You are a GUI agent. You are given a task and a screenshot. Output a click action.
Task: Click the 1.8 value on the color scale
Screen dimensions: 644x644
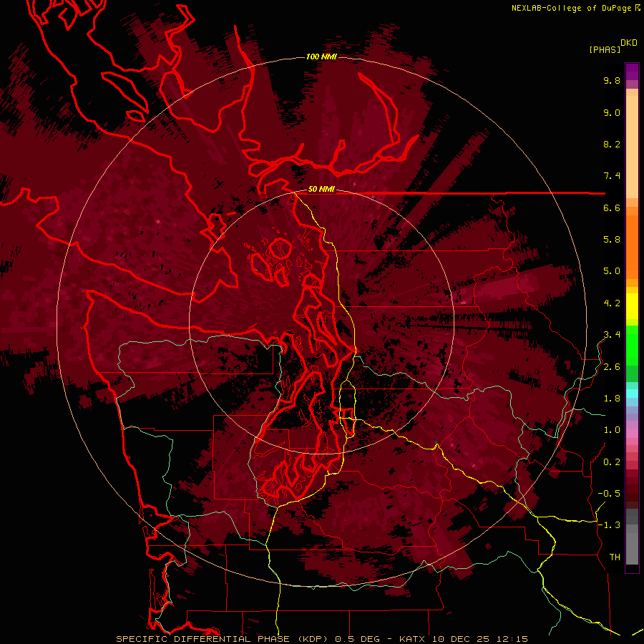point(612,399)
